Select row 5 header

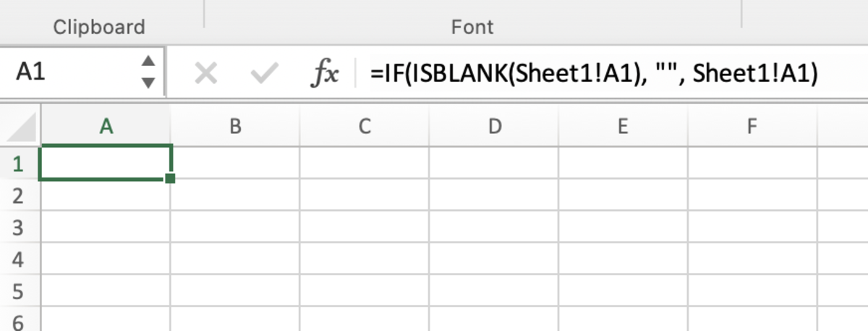tap(20, 291)
